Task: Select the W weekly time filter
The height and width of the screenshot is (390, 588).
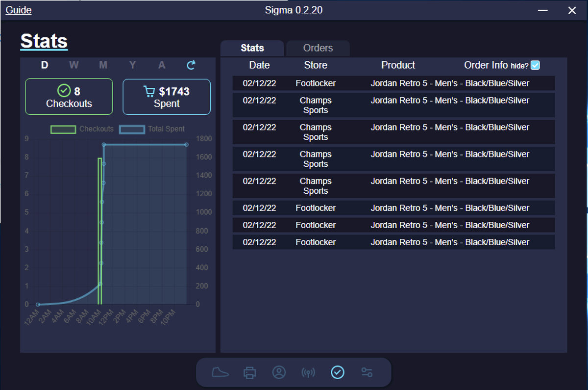Action: [73, 65]
